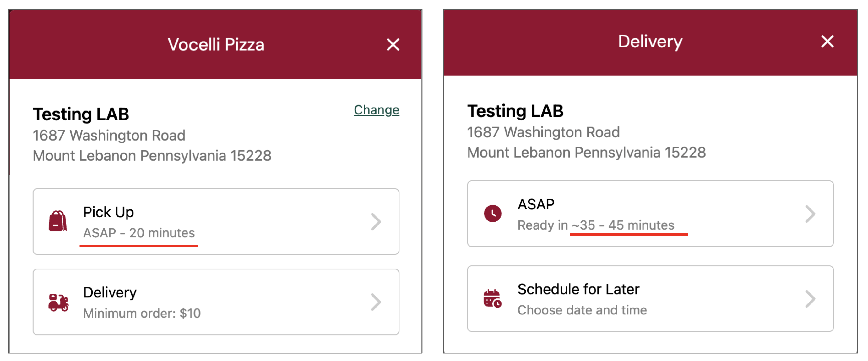This screenshot has width=868, height=361.
Task: Close the Vocelli Pizza dialog
Action: click(x=393, y=45)
